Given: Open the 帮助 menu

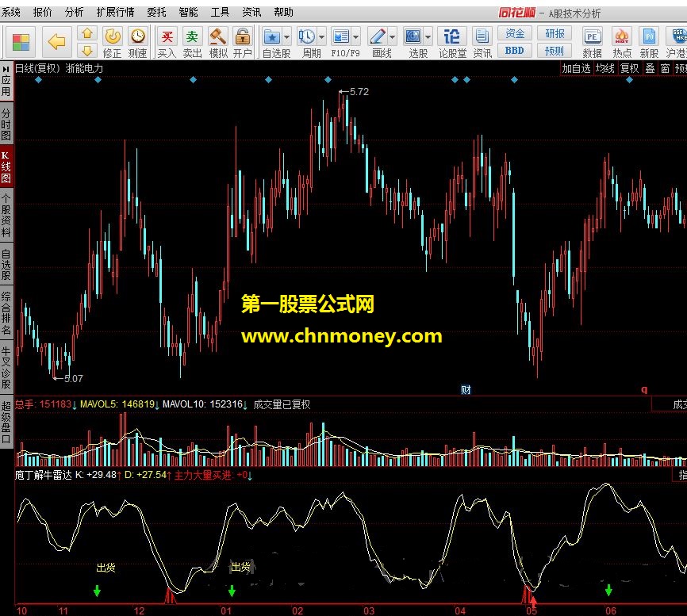Looking at the screenshot, I should (x=283, y=12).
